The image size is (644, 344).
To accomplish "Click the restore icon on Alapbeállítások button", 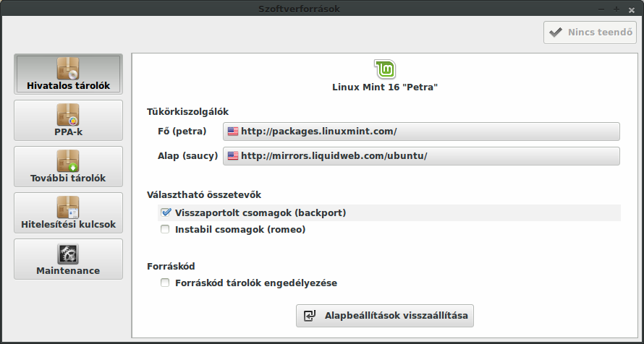I will (309, 316).
